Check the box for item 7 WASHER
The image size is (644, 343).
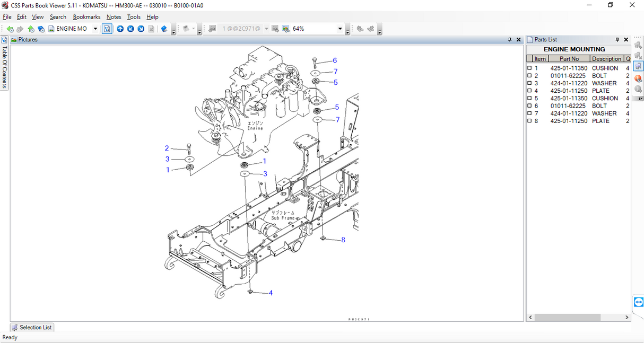(529, 113)
